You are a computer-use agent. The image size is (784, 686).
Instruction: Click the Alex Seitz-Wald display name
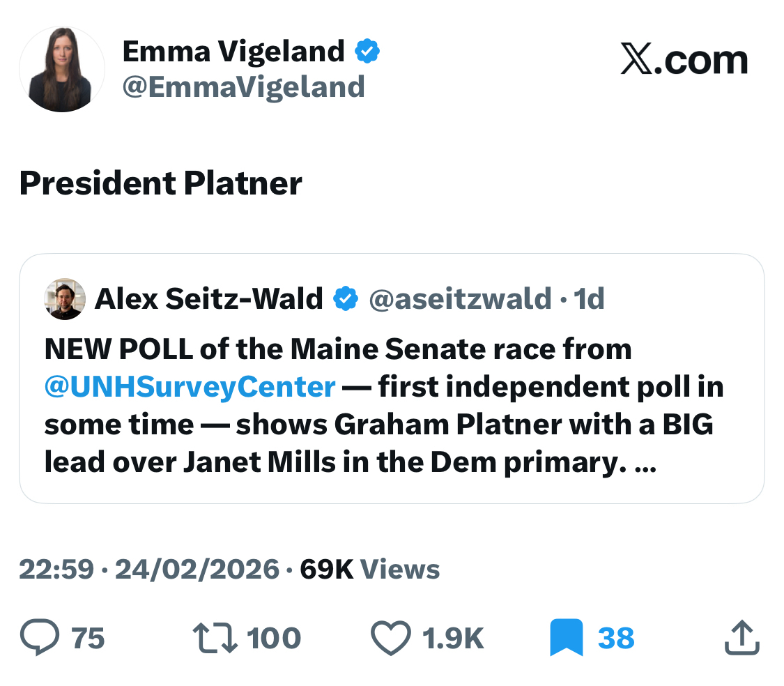click(208, 299)
